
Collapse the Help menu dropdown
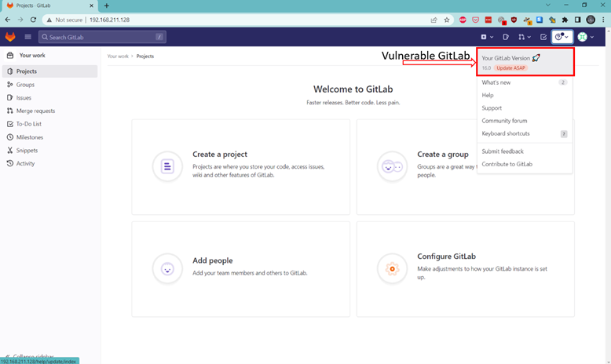coord(562,37)
